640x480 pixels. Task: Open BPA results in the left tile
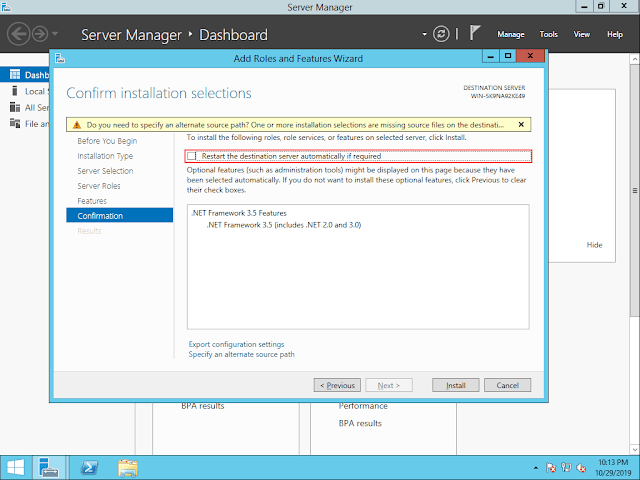[x=203, y=406]
